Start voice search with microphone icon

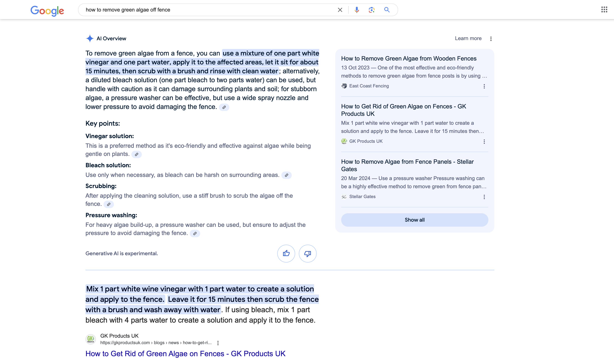pos(357,10)
